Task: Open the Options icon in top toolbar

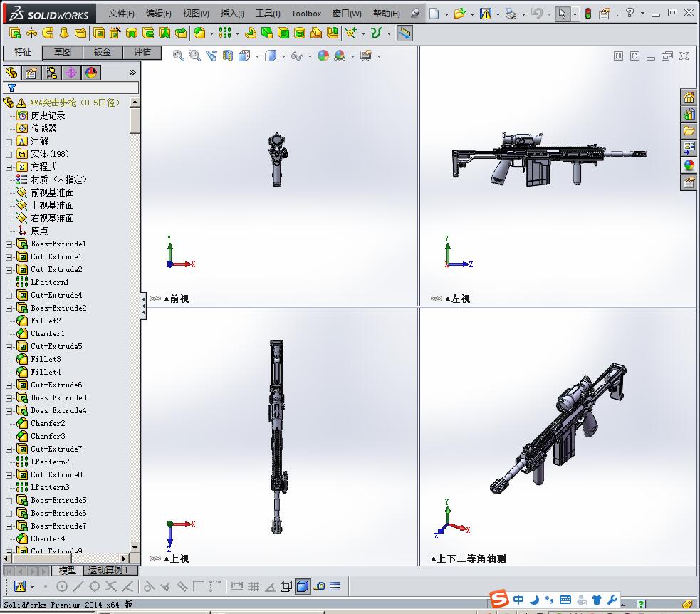Action: click(605, 14)
